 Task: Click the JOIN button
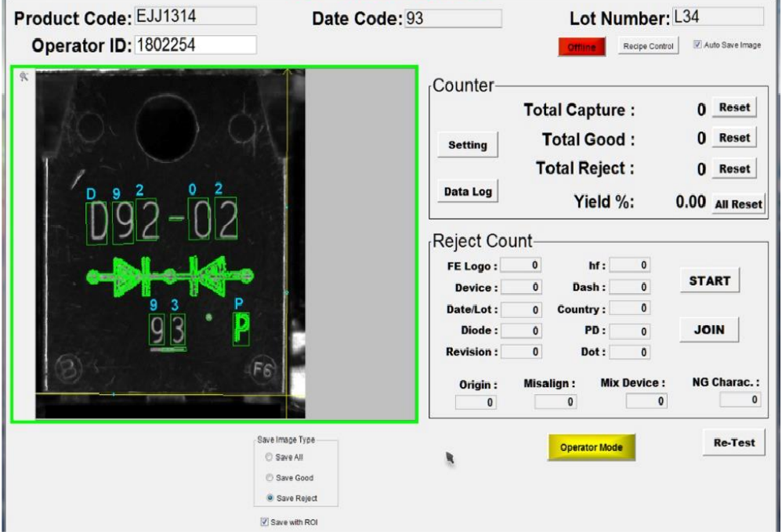pos(708,330)
